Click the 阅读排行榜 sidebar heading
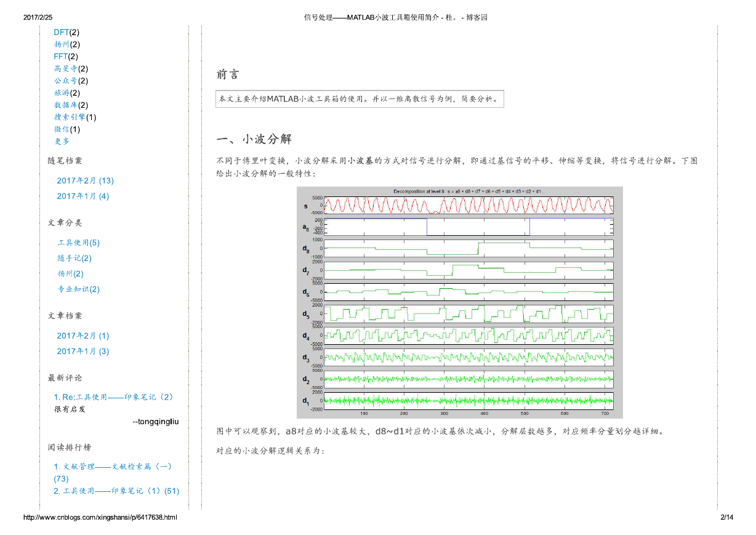 tap(69, 447)
